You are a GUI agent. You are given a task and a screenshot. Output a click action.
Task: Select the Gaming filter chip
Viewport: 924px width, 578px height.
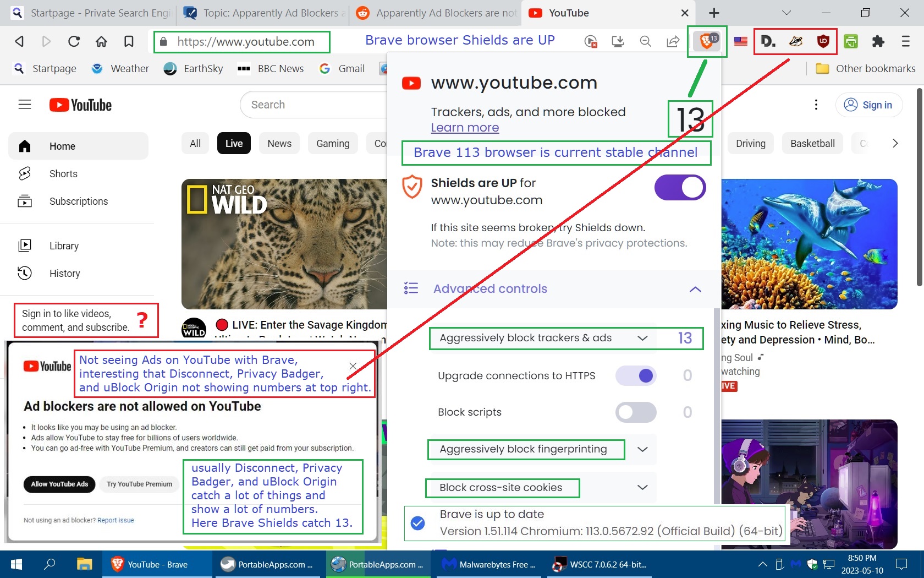point(332,144)
